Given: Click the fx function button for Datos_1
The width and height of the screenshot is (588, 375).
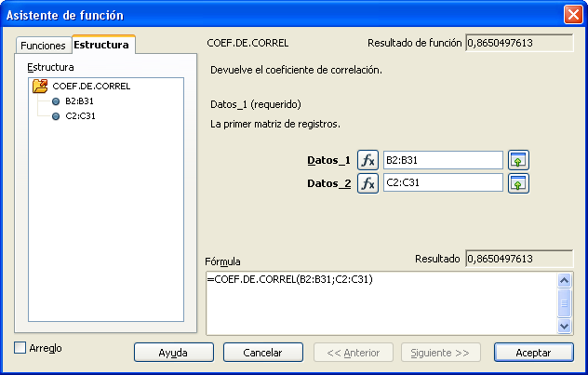Looking at the screenshot, I should [367, 160].
